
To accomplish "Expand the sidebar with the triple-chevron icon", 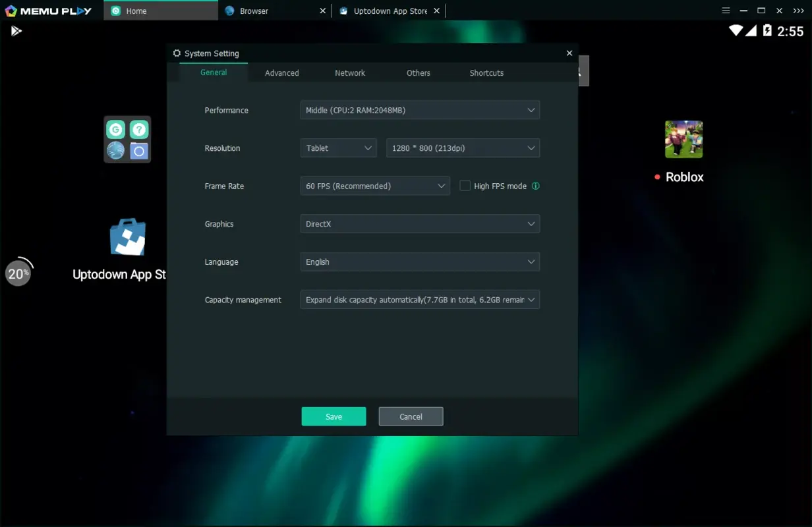I will [798, 10].
